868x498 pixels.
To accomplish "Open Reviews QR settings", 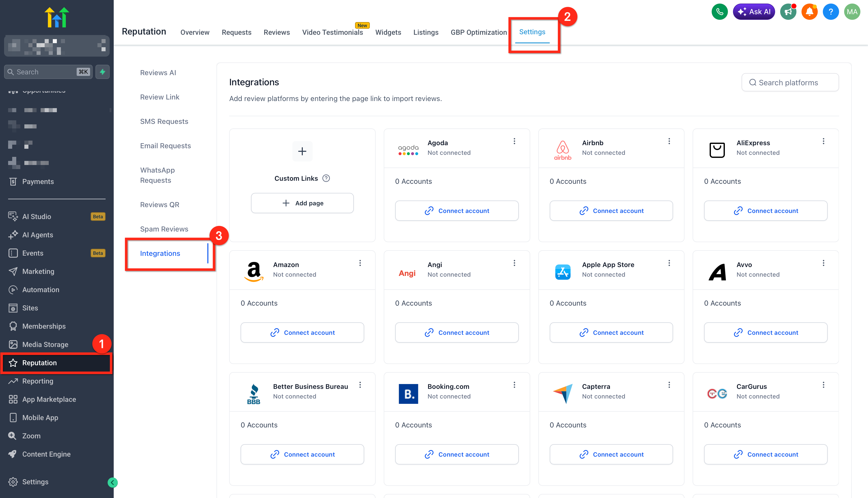I will pos(160,205).
